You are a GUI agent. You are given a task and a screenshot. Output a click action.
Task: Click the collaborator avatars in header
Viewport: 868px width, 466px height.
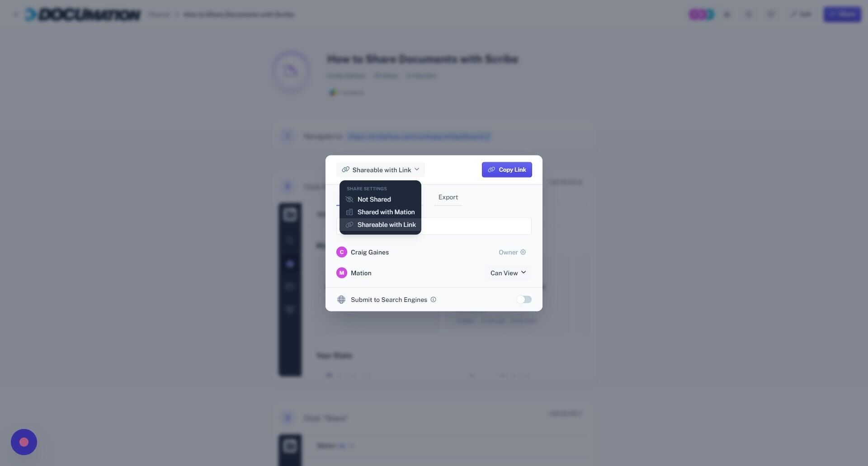(701, 14)
